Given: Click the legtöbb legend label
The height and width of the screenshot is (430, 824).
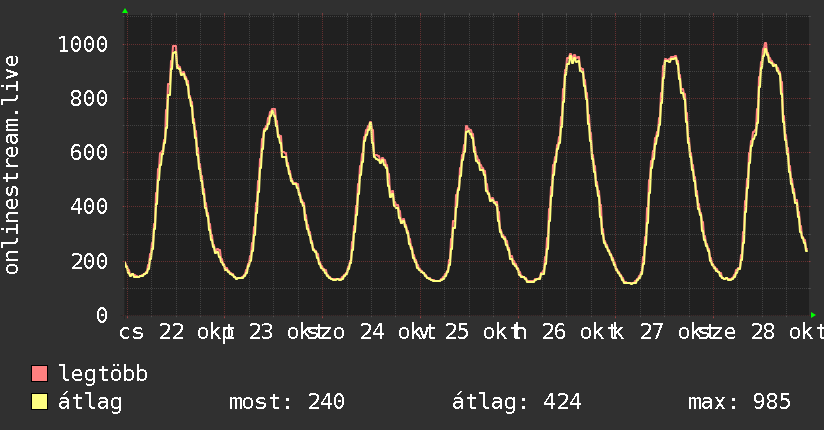Looking at the screenshot, I should (x=103, y=373).
